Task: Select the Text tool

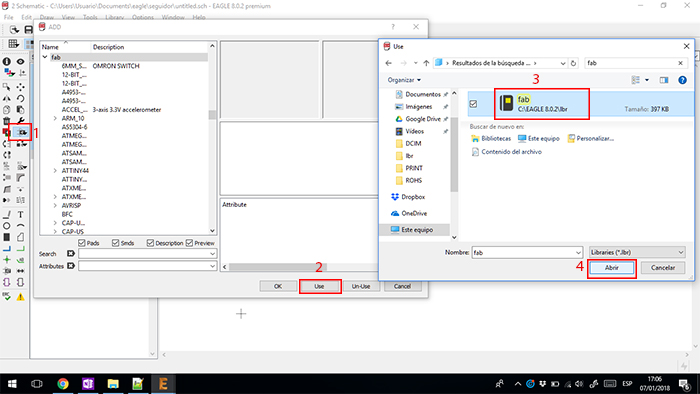Action: point(21,215)
